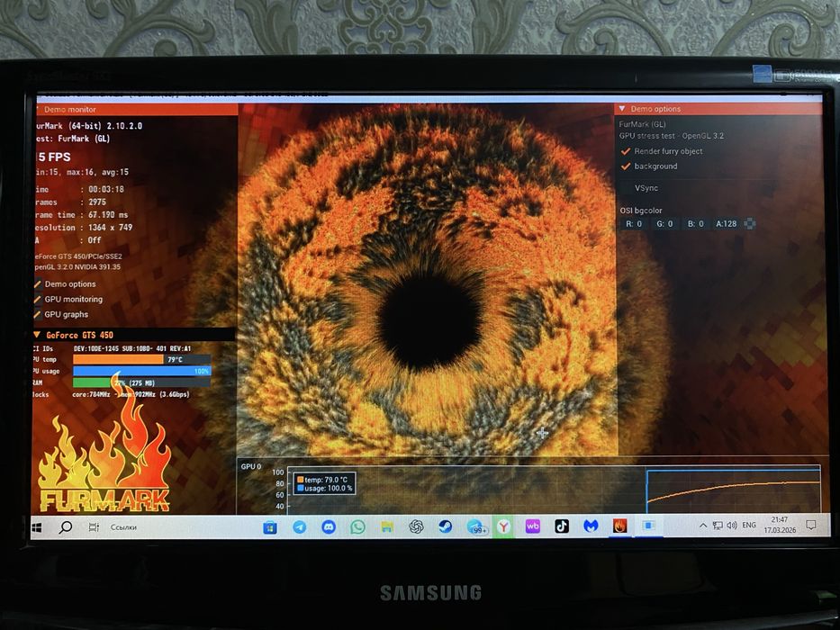840x630 pixels.
Task: Open Telegram from the taskbar
Action: 300,527
